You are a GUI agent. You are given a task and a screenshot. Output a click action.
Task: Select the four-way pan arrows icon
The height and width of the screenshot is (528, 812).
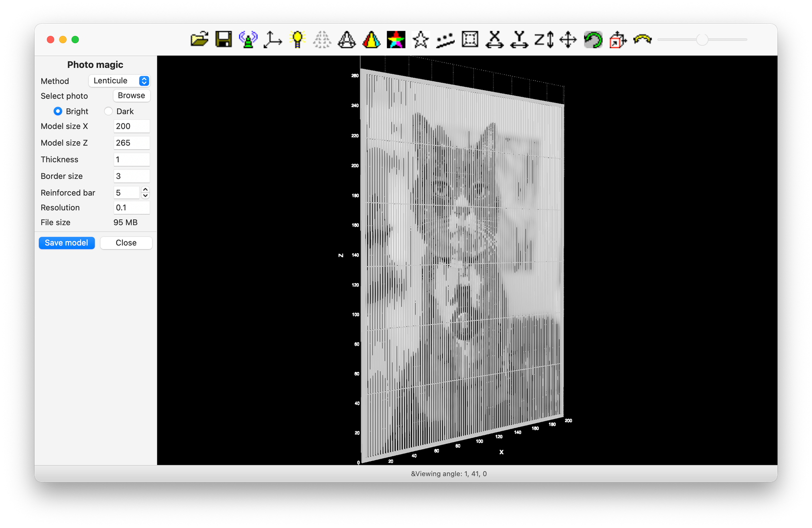point(568,39)
